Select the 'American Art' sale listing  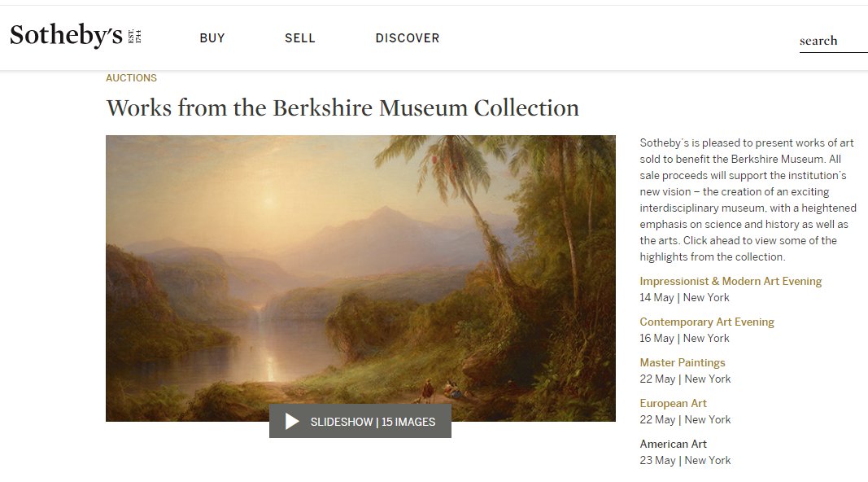pyautogui.click(x=674, y=444)
